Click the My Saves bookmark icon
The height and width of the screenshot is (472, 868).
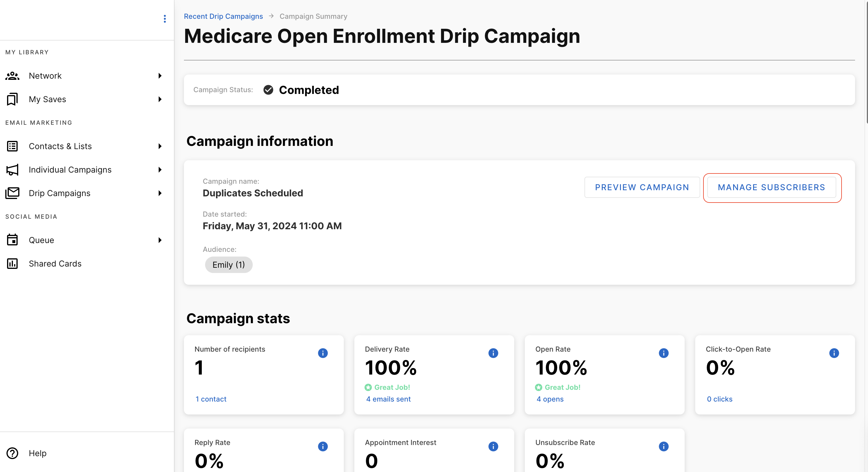tap(12, 99)
